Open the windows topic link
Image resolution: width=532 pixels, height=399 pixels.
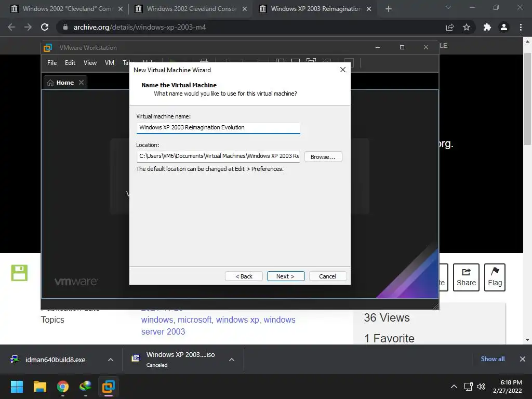click(x=157, y=320)
